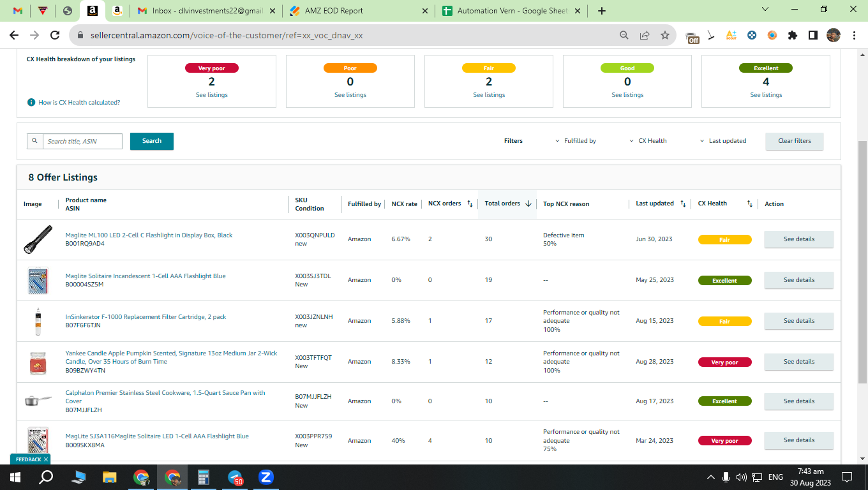The width and height of the screenshot is (868, 490).
Task: Click the address bar URL
Action: (227, 36)
